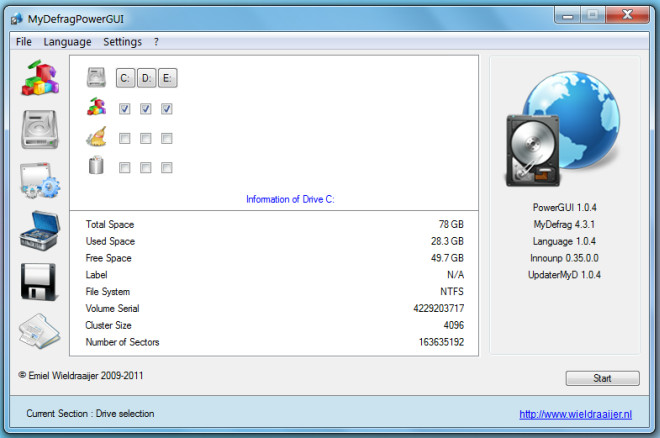
Task: Click the Emiel Wieldraaijer 2009-2011 copyright text
Action: click(x=81, y=375)
